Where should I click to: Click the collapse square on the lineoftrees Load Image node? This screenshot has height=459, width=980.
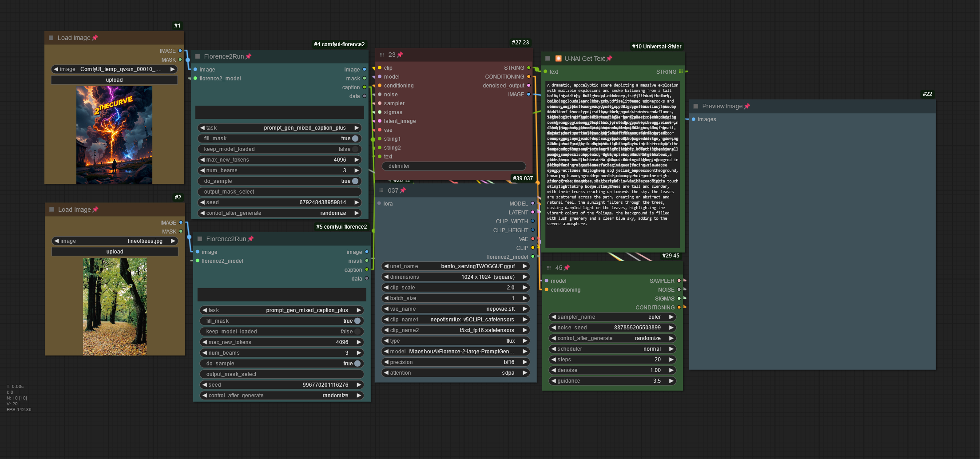coord(52,210)
